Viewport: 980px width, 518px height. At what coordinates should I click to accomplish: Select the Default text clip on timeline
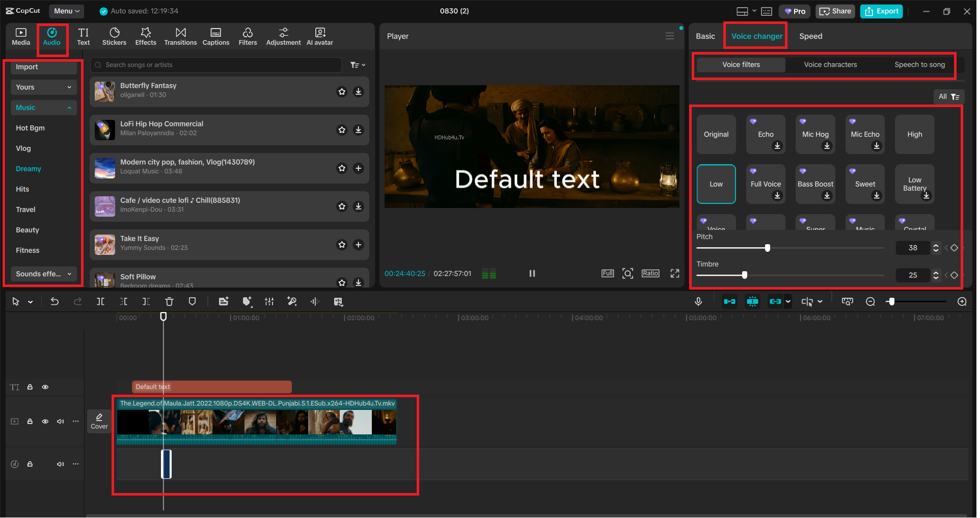212,387
